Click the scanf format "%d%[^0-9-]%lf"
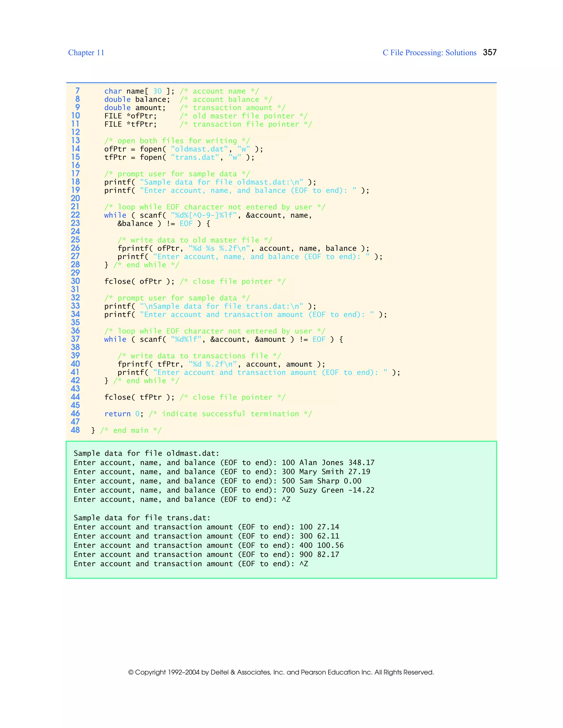This screenshot has width=563, height=728. [203, 215]
